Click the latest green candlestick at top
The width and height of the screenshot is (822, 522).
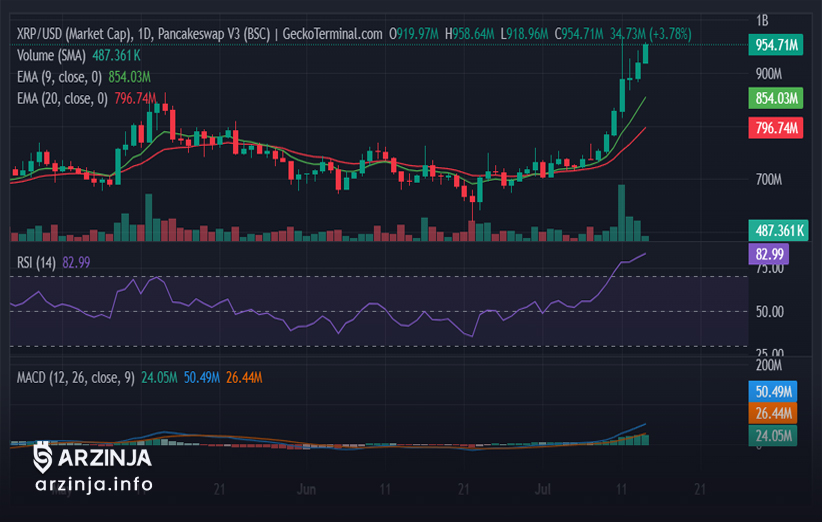[x=645, y=54]
